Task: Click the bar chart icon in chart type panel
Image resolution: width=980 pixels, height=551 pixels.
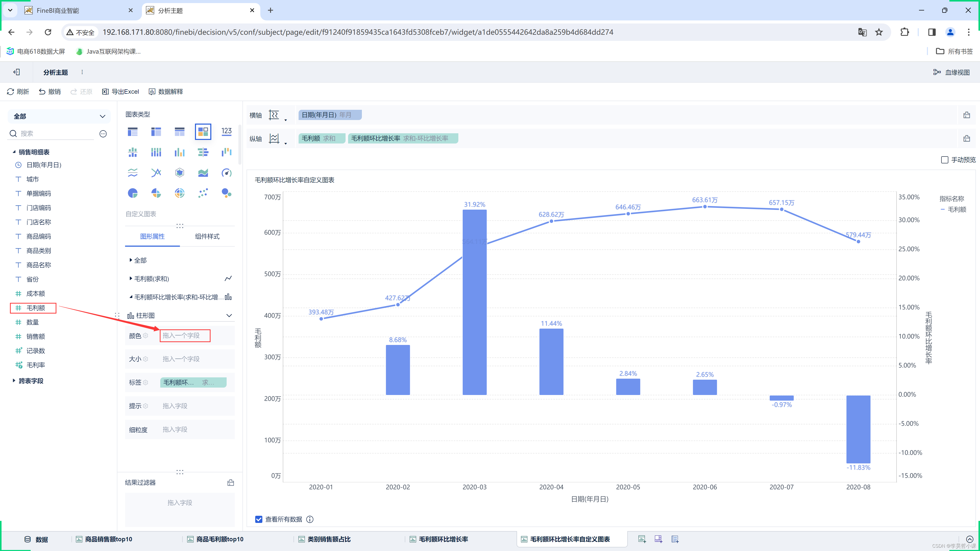Action: (178, 152)
